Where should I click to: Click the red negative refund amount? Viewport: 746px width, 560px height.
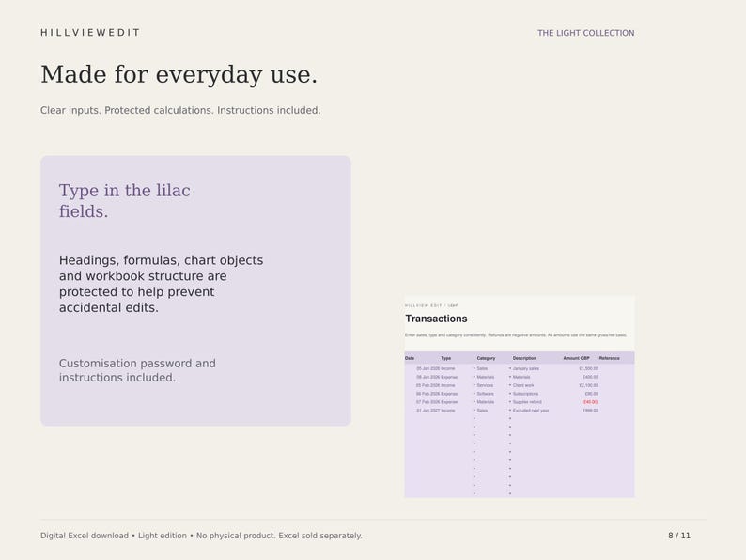click(x=590, y=402)
